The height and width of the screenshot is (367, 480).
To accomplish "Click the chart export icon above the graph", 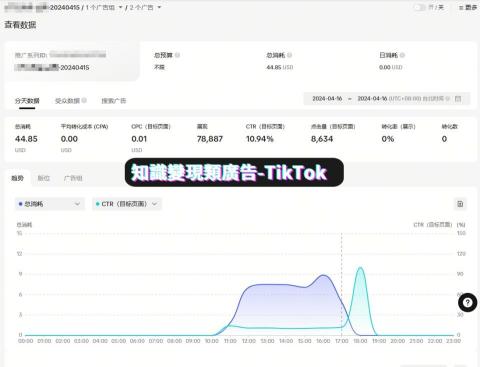I will click(460, 204).
